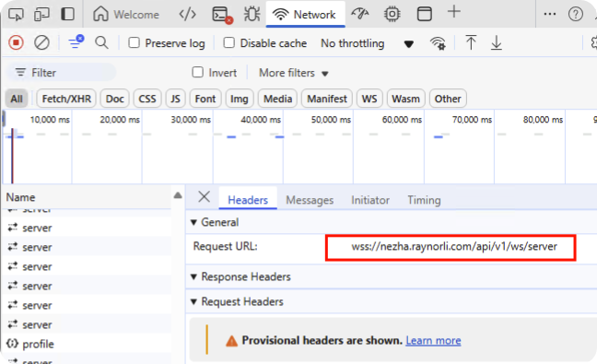This screenshot has height=364, width=597.
Task: Open the Welcome tab
Action: pyautogui.click(x=126, y=15)
